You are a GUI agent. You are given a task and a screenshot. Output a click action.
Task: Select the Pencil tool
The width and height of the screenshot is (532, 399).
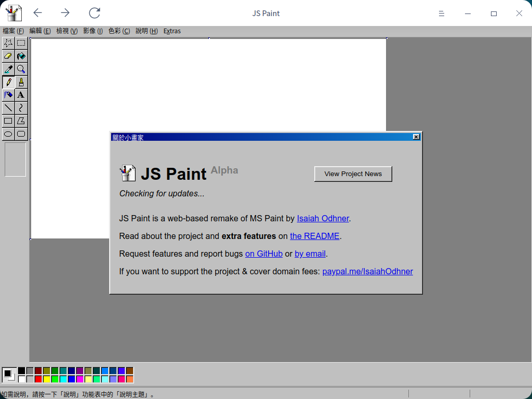[x=8, y=82]
